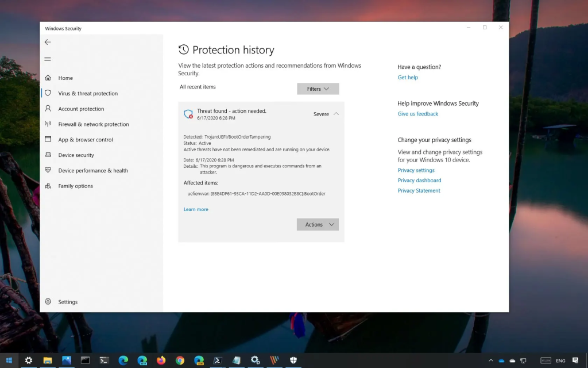This screenshot has height=368, width=588.
Task: Launch Edge Canary from the taskbar
Action: click(199, 361)
